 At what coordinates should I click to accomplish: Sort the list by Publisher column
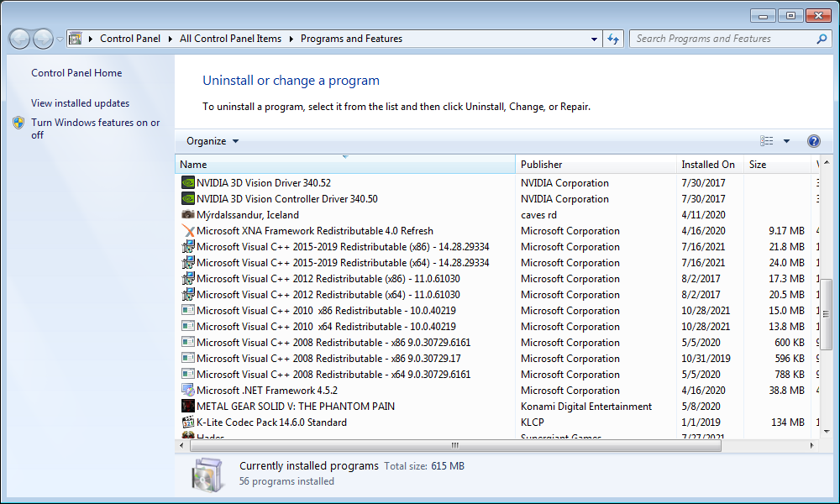point(596,165)
